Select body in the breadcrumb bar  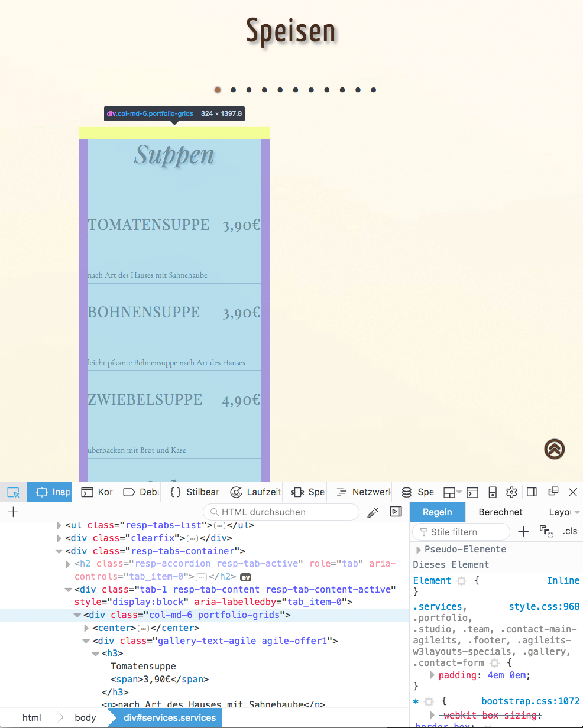(x=85, y=718)
